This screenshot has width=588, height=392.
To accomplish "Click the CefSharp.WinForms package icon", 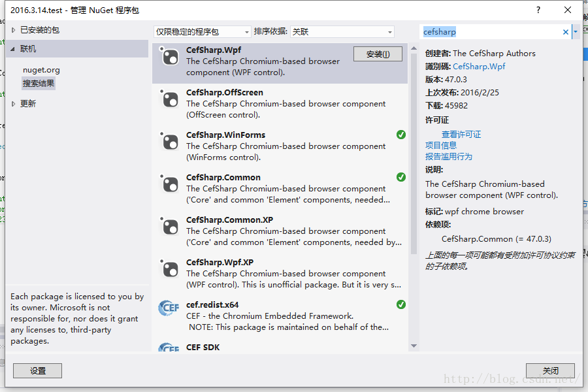I will coord(169,141).
